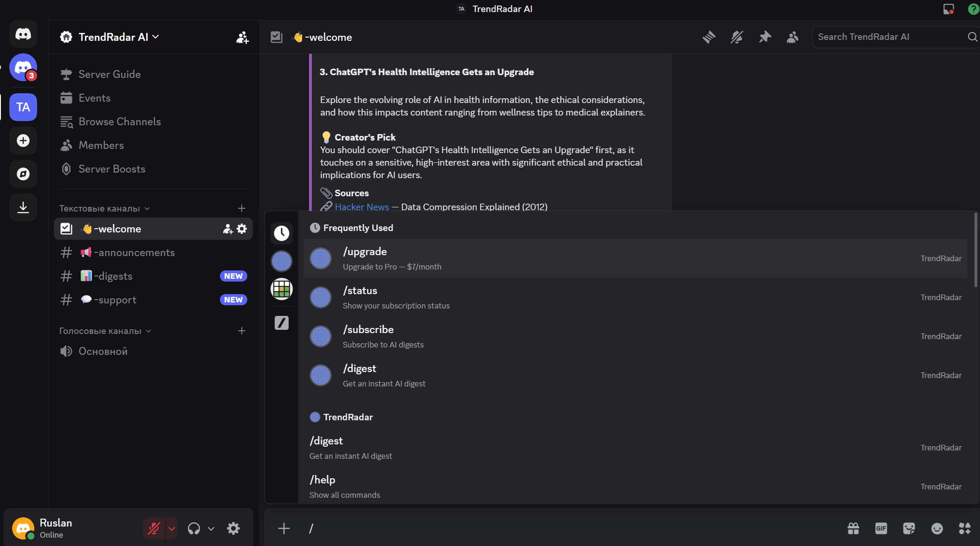Click Download apps icon in server rail

click(x=23, y=207)
